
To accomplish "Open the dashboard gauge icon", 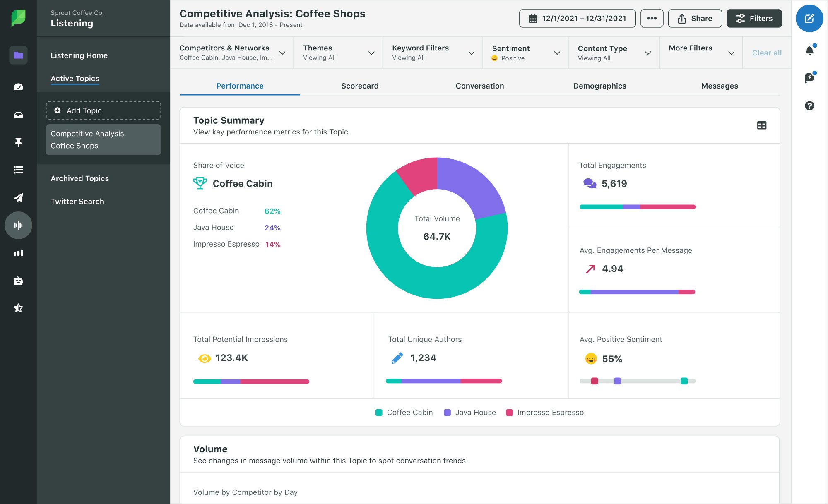I will (18, 87).
